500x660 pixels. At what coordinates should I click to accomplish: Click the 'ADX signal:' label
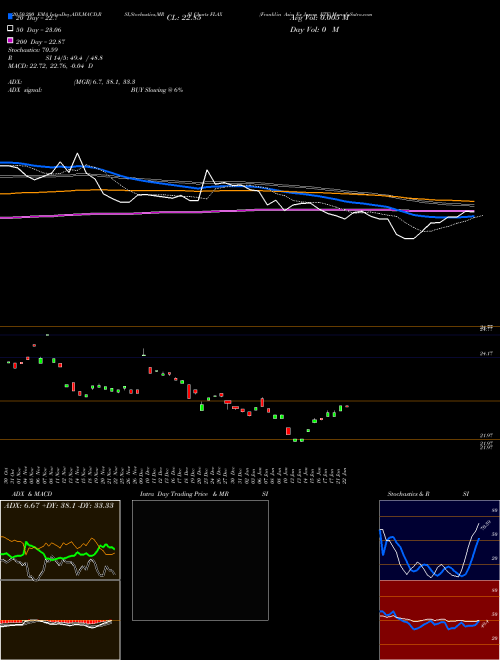[x=25, y=90]
